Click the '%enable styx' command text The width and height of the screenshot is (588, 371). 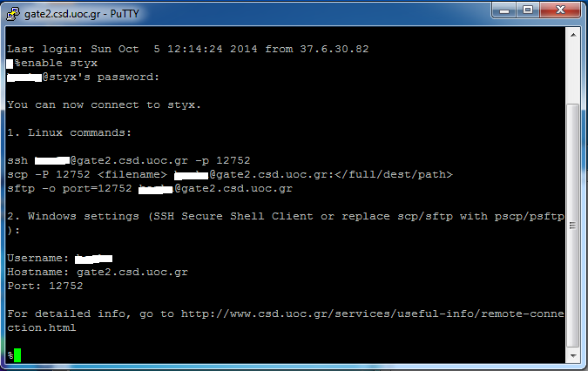(56, 63)
